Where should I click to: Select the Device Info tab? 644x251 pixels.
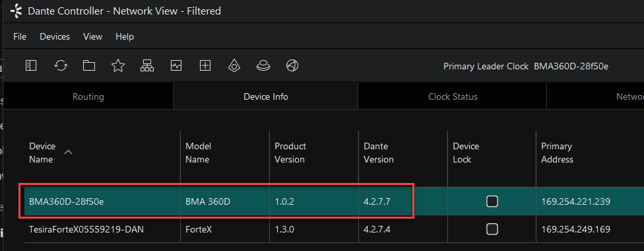[x=266, y=96]
